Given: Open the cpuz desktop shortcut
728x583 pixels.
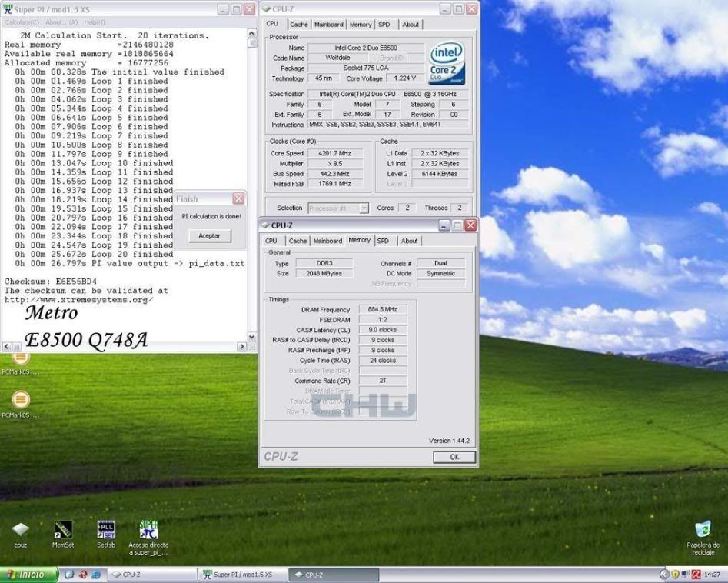Looking at the screenshot, I should click(21, 535).
